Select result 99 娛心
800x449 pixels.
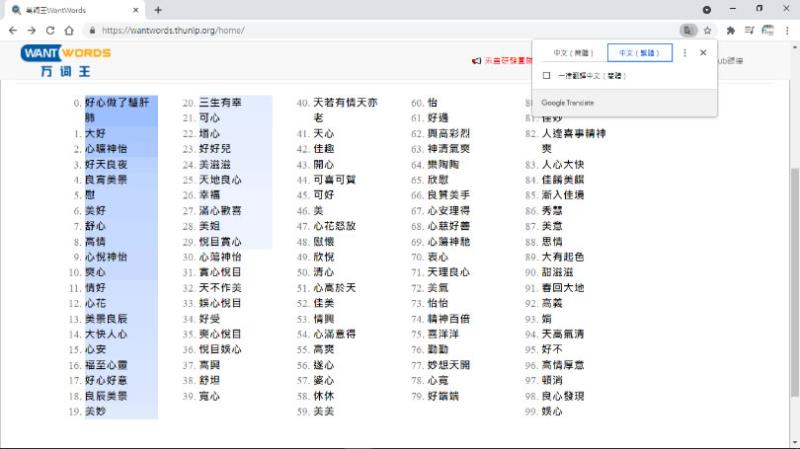(x=552, y=411)
